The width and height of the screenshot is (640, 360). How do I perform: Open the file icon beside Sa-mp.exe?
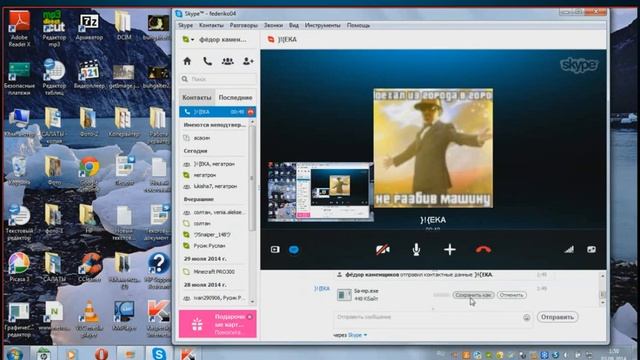tap(344, 294)
